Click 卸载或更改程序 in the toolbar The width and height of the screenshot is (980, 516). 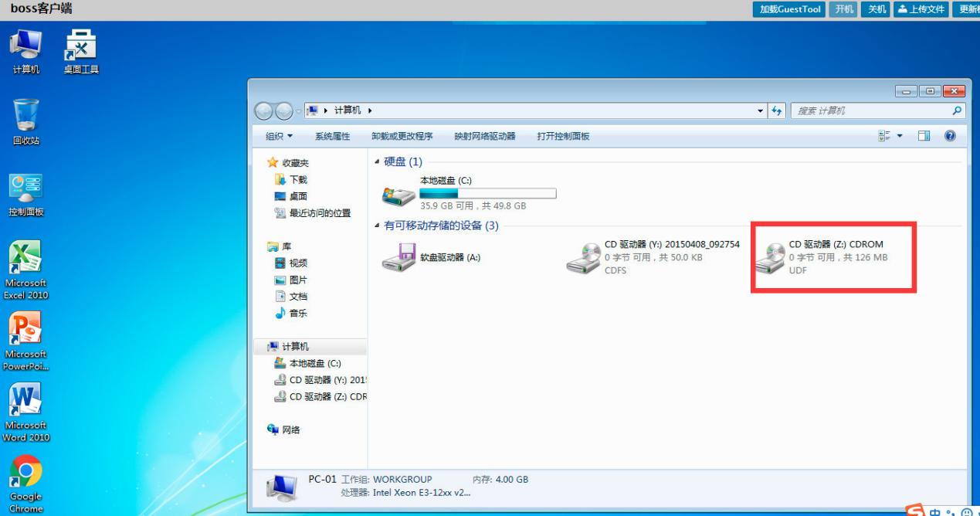click(x=402, y=136)
